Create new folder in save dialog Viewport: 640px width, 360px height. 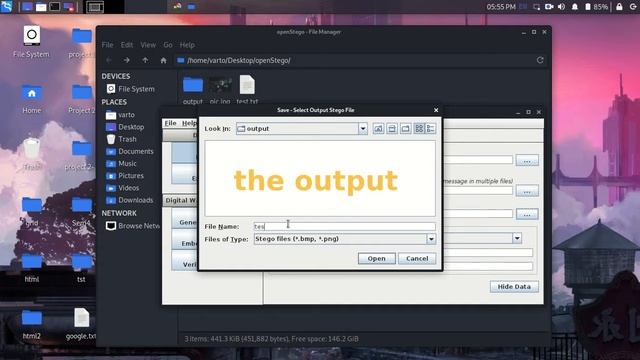(405, 129)
